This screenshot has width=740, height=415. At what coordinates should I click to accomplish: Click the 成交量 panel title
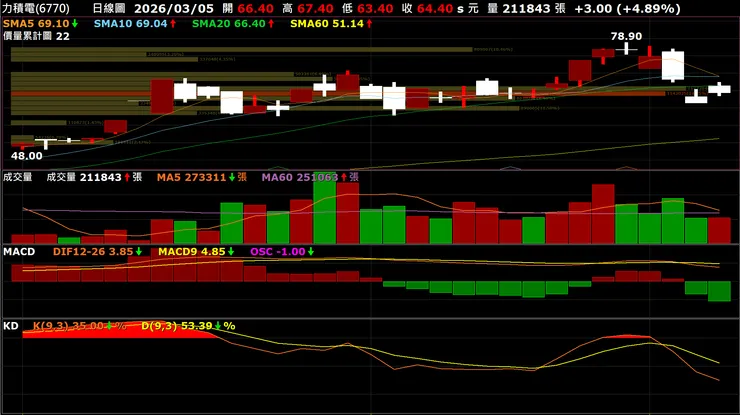point(17,177)
